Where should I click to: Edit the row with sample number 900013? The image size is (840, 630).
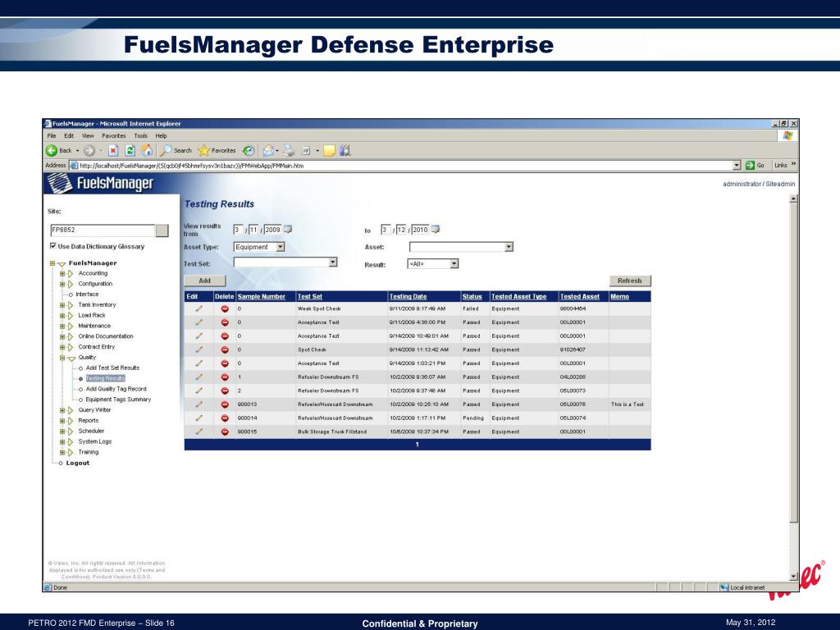pyautogui.click(x=199, y=404)
